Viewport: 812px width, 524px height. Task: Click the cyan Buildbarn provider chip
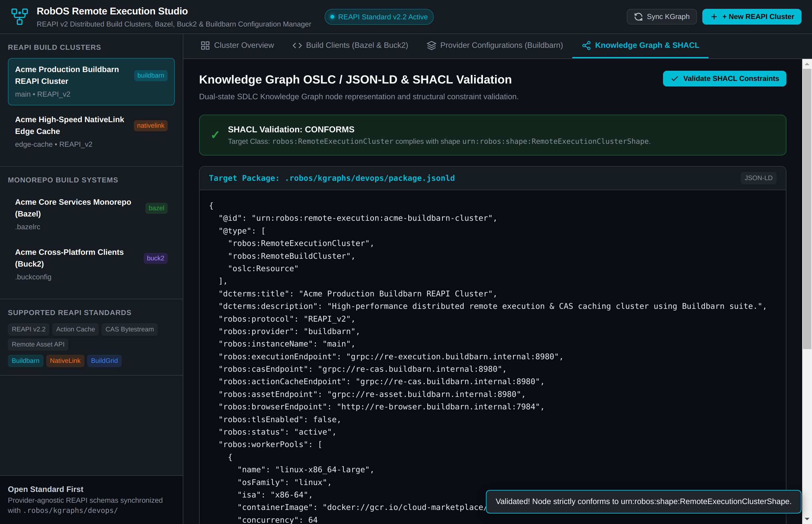(26, 361)
